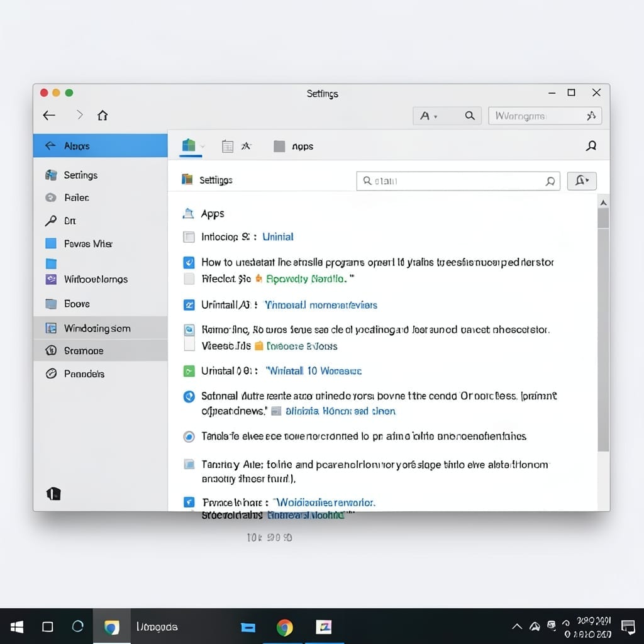Open the notification center icon on the taskbar
This screenshot has width=644, height=644.
point(628,627)
